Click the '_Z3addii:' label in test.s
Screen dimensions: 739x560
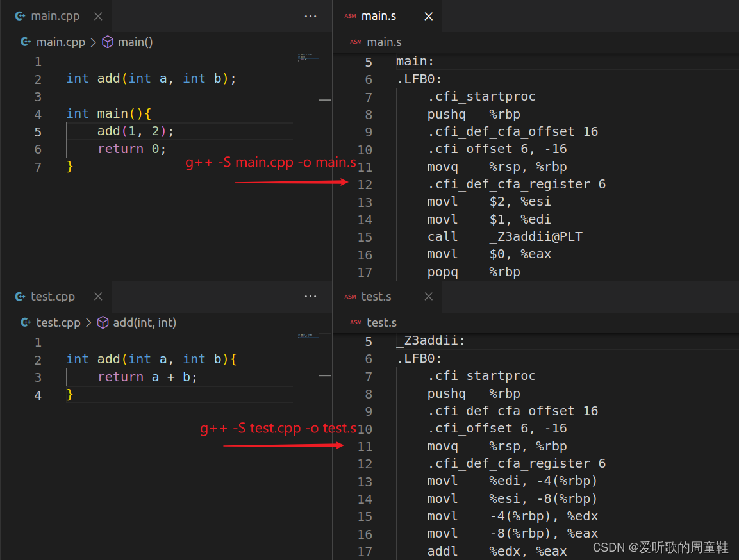click(x=430, y=340)
